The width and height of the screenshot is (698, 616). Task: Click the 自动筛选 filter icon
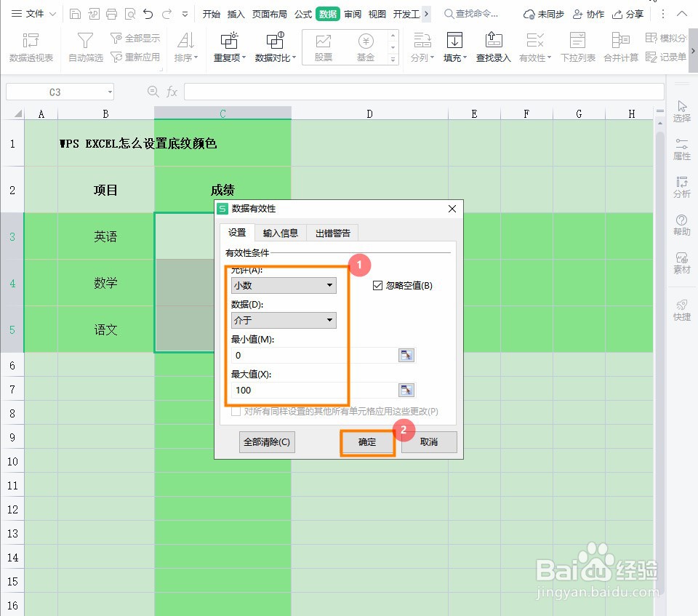pos(86,47)
